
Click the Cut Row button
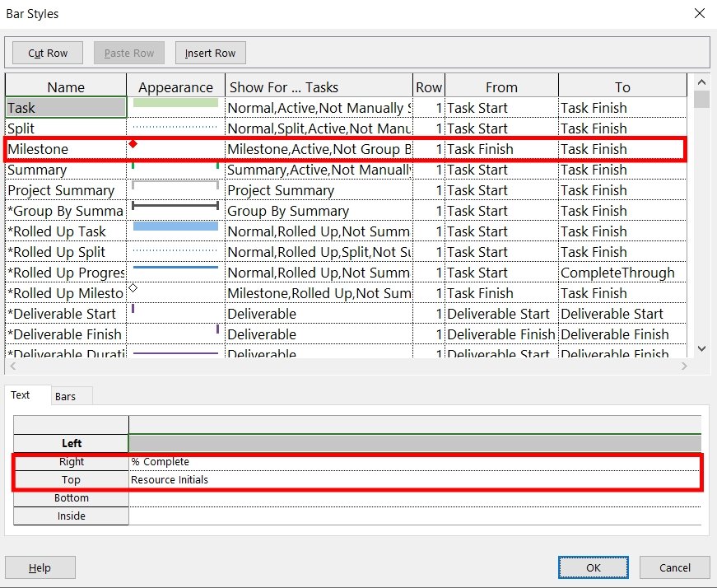coord(48,53)
